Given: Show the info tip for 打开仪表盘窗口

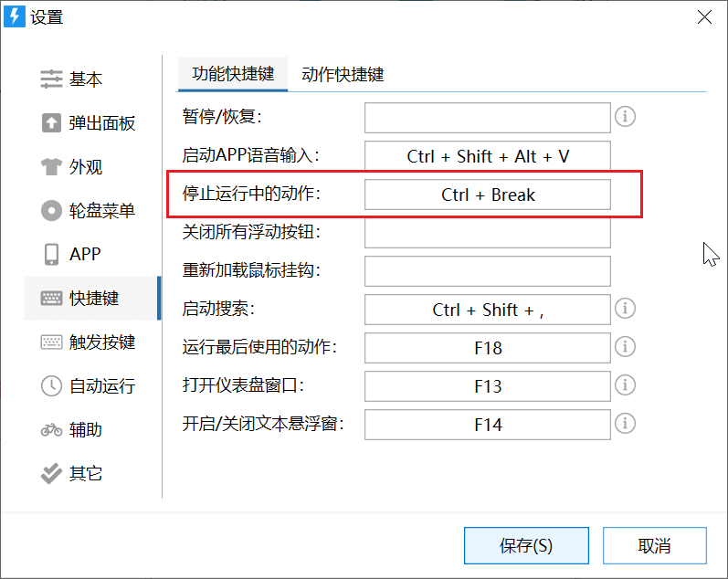Looking at the screenshot, I should click(x=625, y=385).
